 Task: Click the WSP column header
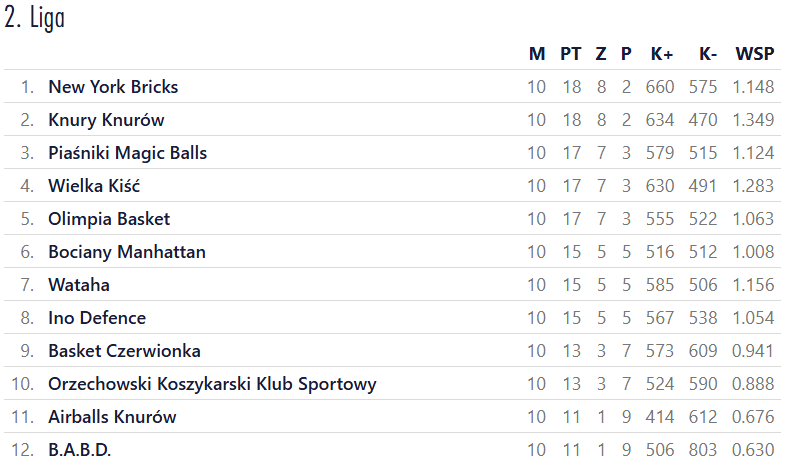754,54
